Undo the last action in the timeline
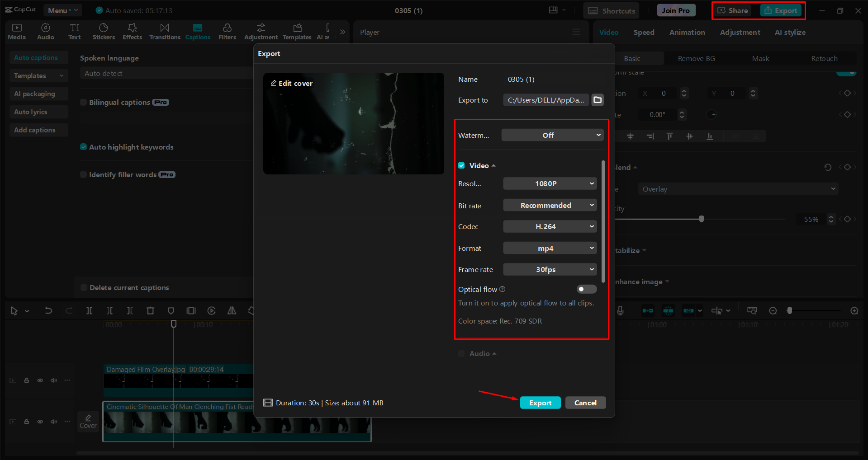The image size is (868, 460). [x=48, y=310]
